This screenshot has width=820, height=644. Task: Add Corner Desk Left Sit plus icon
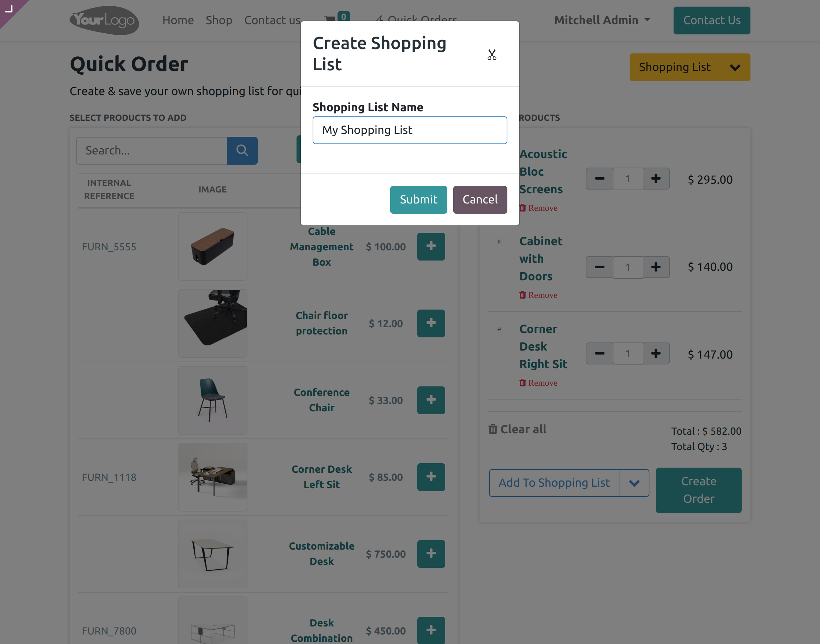pos(431,476)
